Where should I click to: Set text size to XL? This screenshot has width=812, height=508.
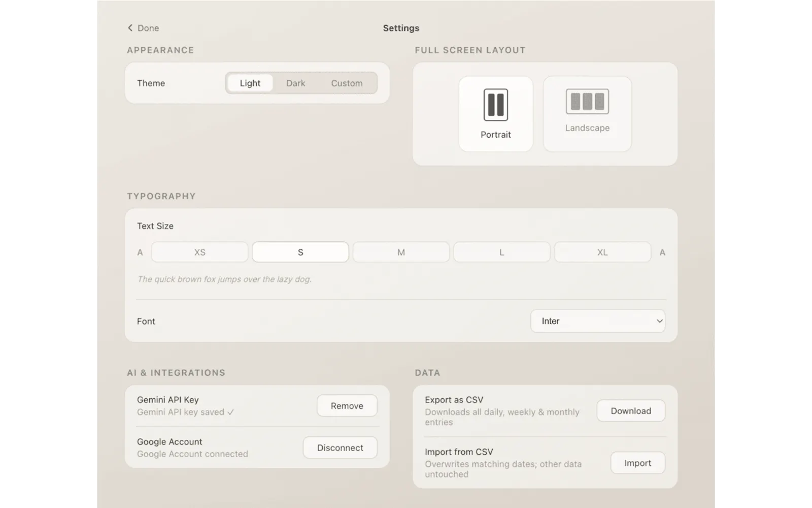click(602, 252)
